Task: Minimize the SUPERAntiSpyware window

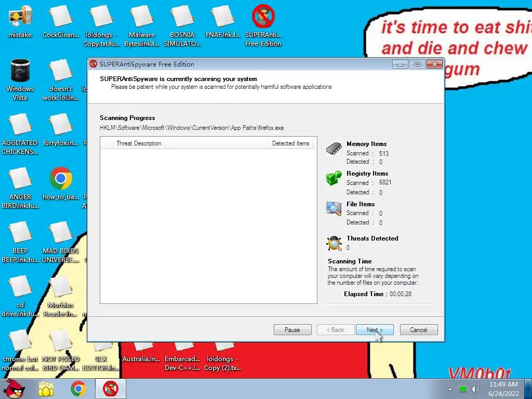Action: tap(400, 64)
